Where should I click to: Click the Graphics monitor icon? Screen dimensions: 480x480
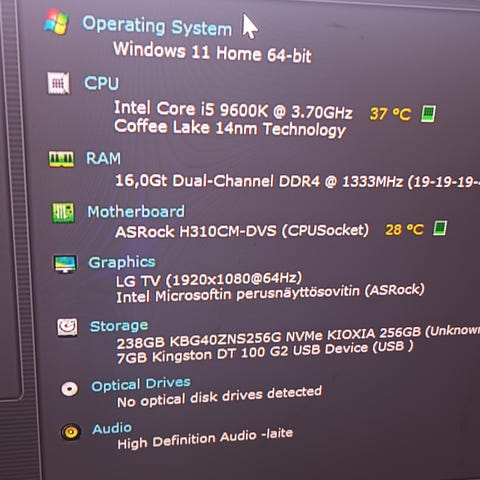[x=65, y=264]
